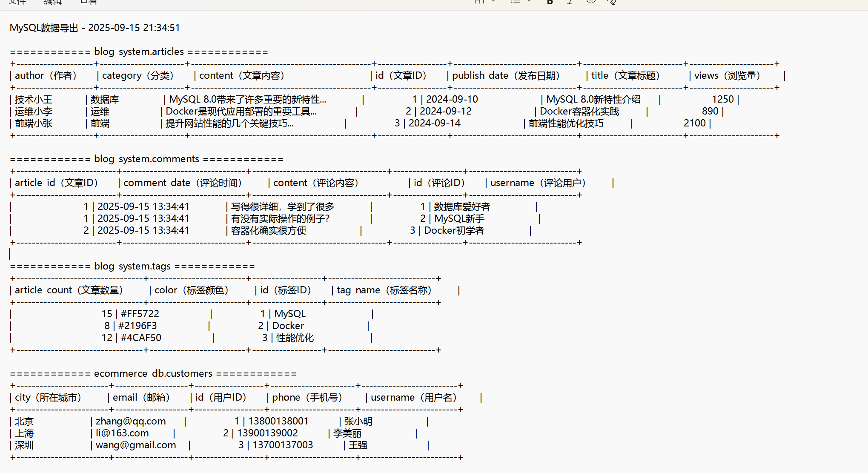This screenshot has width=868, height=473.
Task: Click the content cell 'Docker是现代应用部署的重要工具...'
Action: tap(241, 111)
